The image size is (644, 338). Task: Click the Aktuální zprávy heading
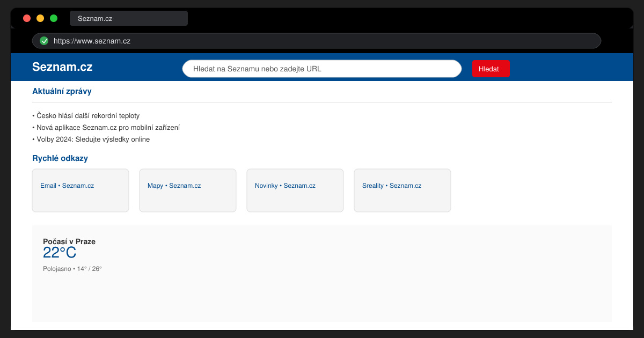62,91
